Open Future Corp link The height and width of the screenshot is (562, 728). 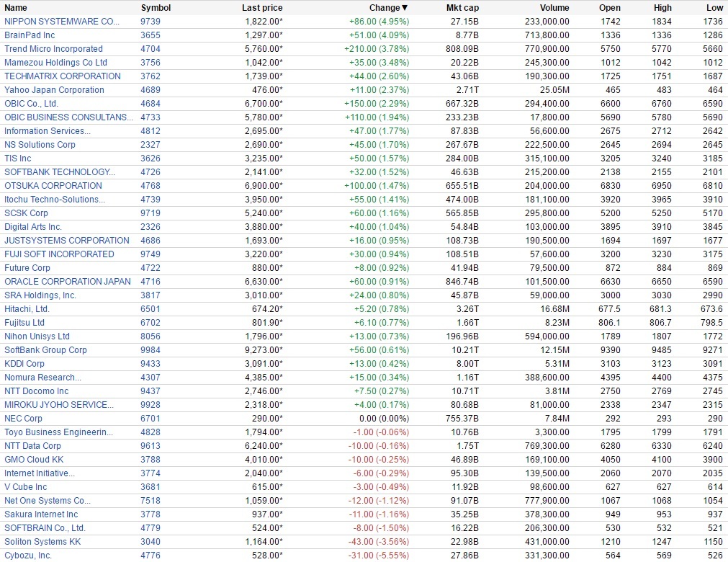(27, 268)
